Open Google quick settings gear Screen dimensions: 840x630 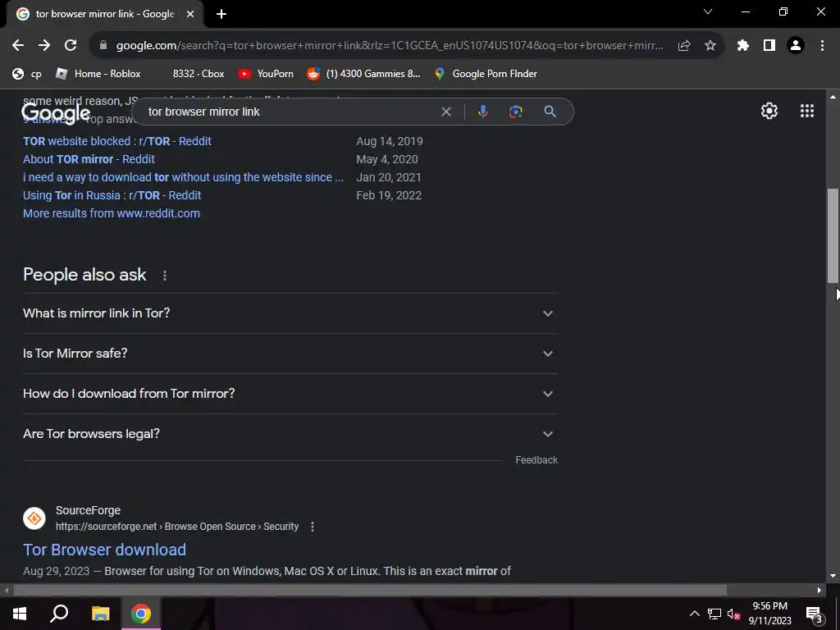pyautogui.click(x=769, y=111)
